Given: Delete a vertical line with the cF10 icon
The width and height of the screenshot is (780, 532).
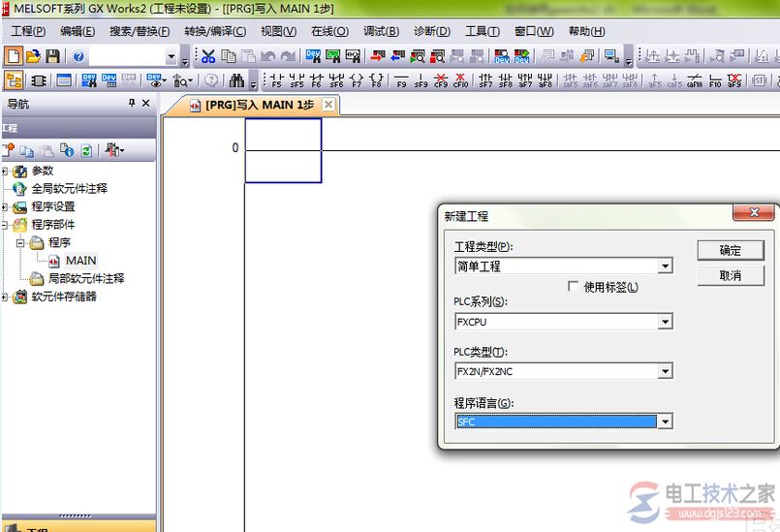Looking at the screenshot, I should coord(460,80).
